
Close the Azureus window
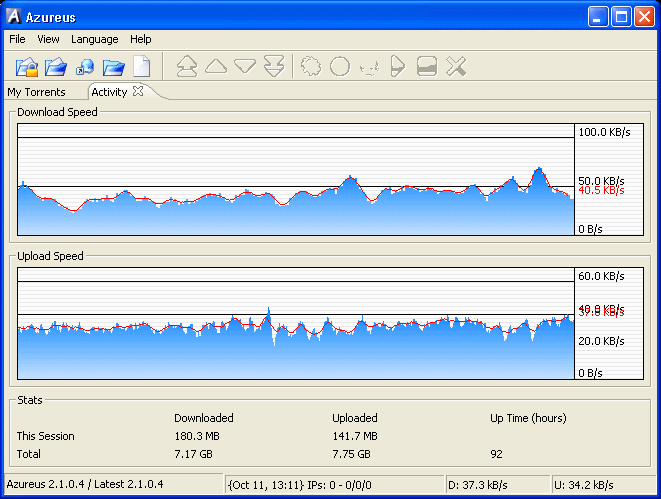coord(644,17)
